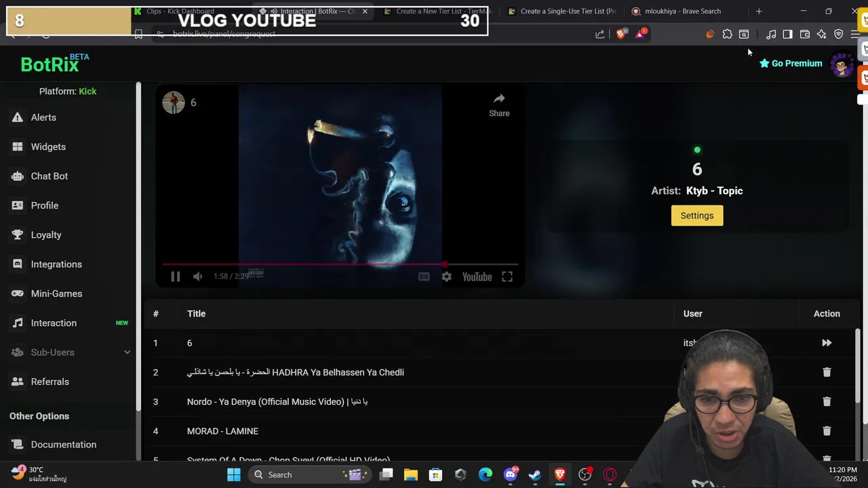The image size is (868, 488).
Task: Open Discord from taskbar
Action: (x=510, y=474)
